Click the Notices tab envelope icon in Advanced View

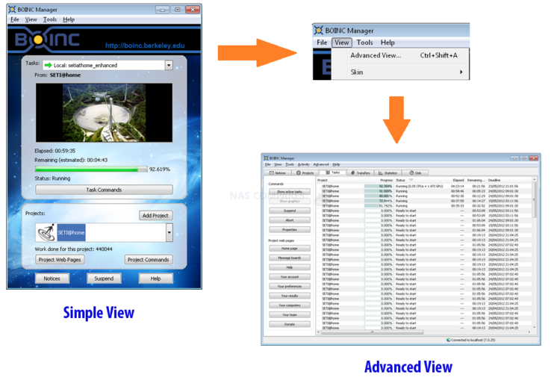(272, 172)
